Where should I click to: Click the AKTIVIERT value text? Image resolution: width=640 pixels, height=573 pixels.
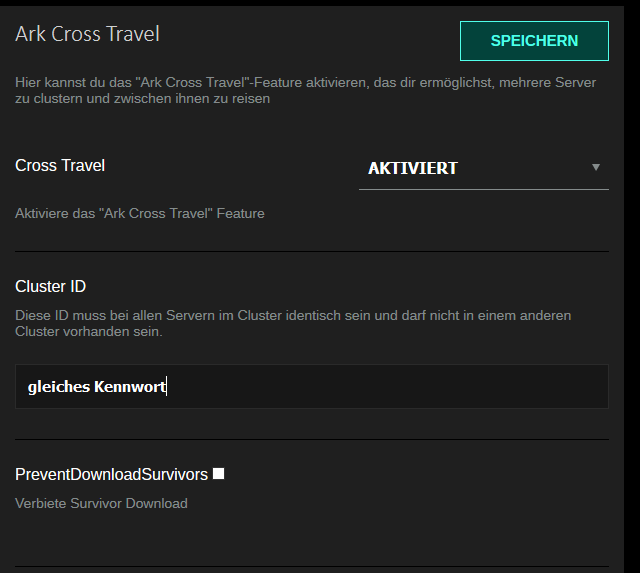coord(413,169)
